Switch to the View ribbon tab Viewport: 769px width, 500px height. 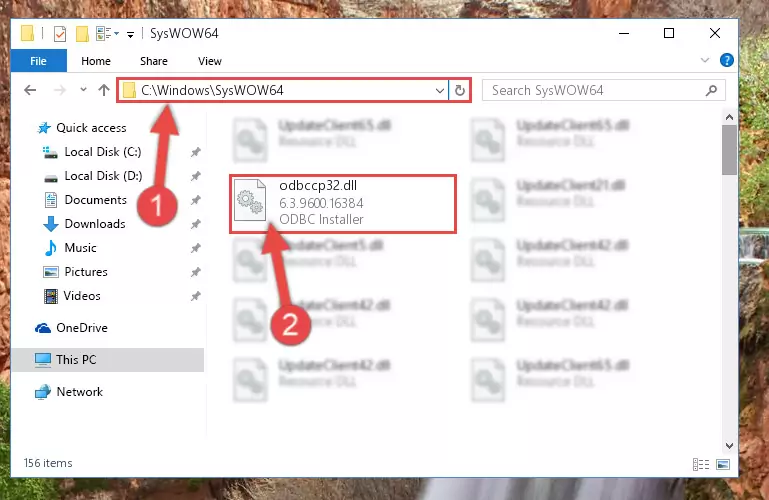click(x=210, y=61)
